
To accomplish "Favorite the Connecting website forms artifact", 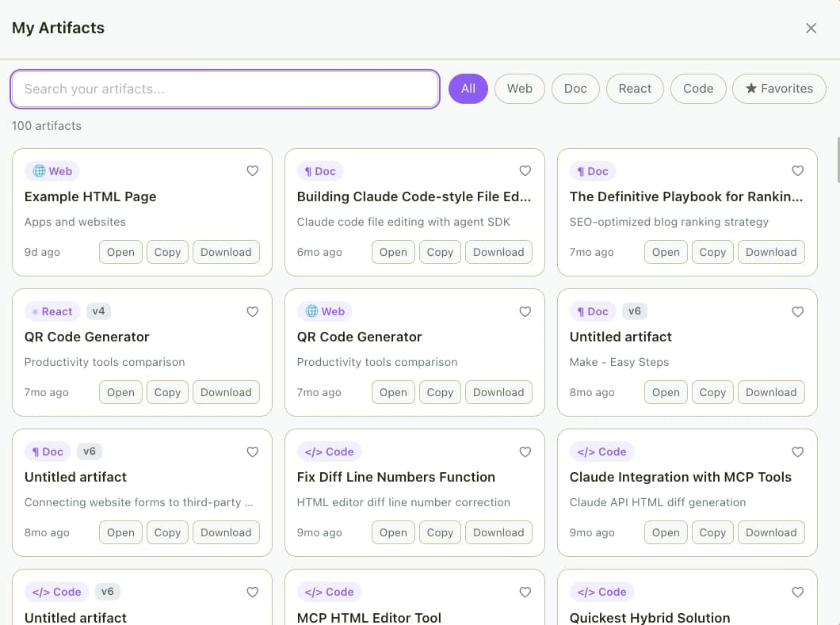I will pyautogui.click(x=252, y=452).
